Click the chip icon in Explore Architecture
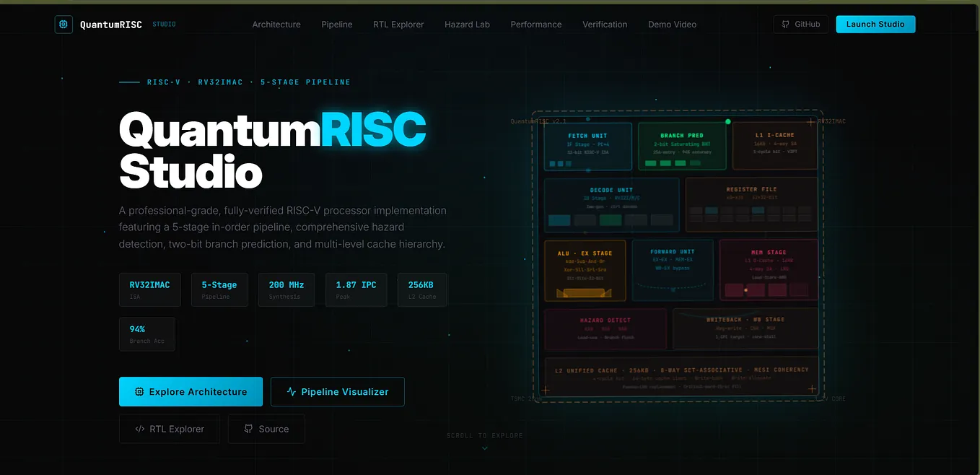The width and height of the screenshot is (980, 475). click(x=139, y=392)
